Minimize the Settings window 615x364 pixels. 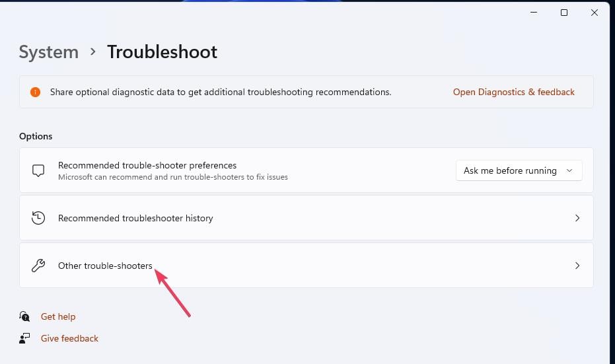pos(533,13)
